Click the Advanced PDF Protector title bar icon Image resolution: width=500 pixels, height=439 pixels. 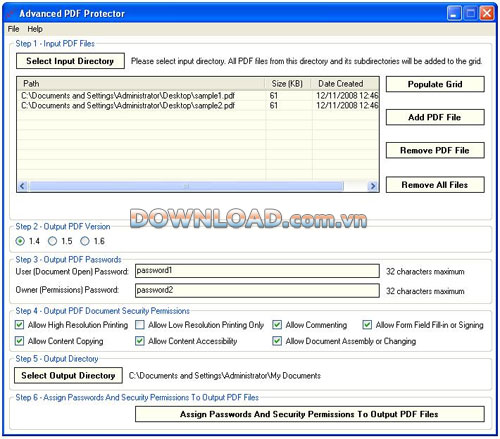coord(11,14)
